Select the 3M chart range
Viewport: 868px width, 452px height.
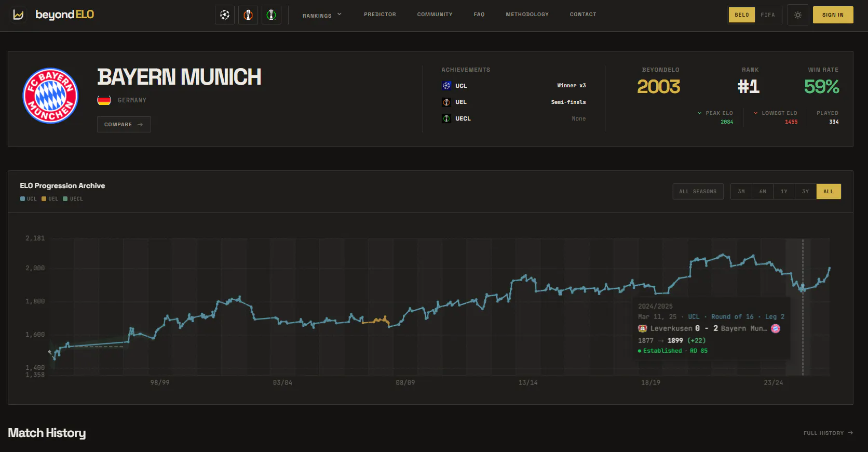[741, 192]
